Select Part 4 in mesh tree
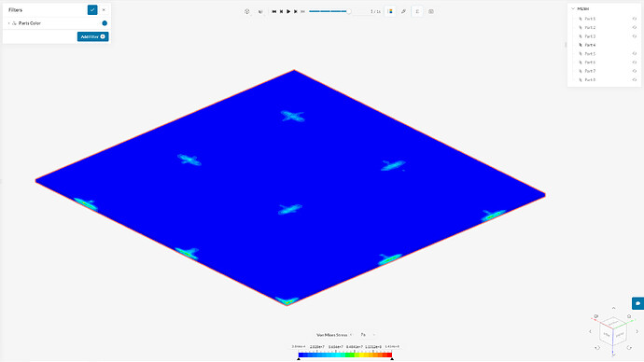The image size is (644, 362). [590, 45]
